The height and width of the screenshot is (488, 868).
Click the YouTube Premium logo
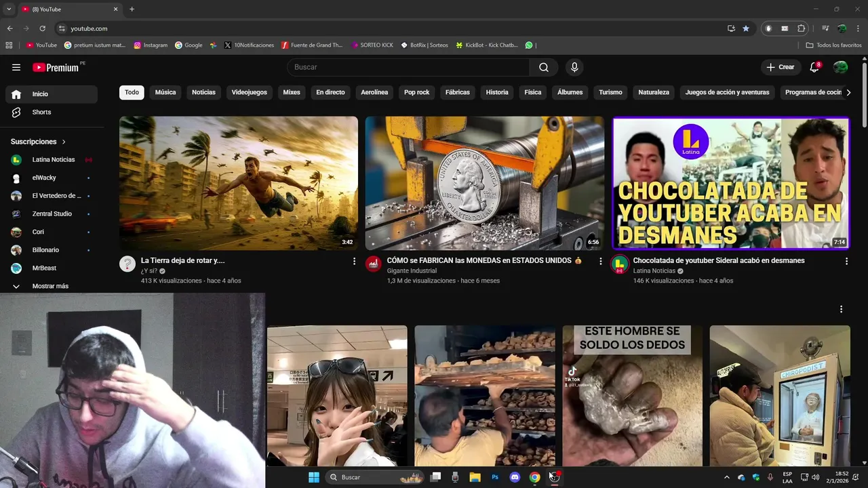pos(56,67)
